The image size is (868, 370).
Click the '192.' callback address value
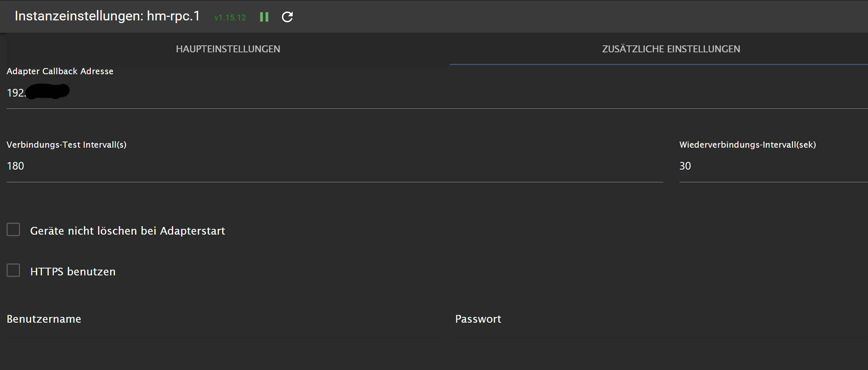16,93
